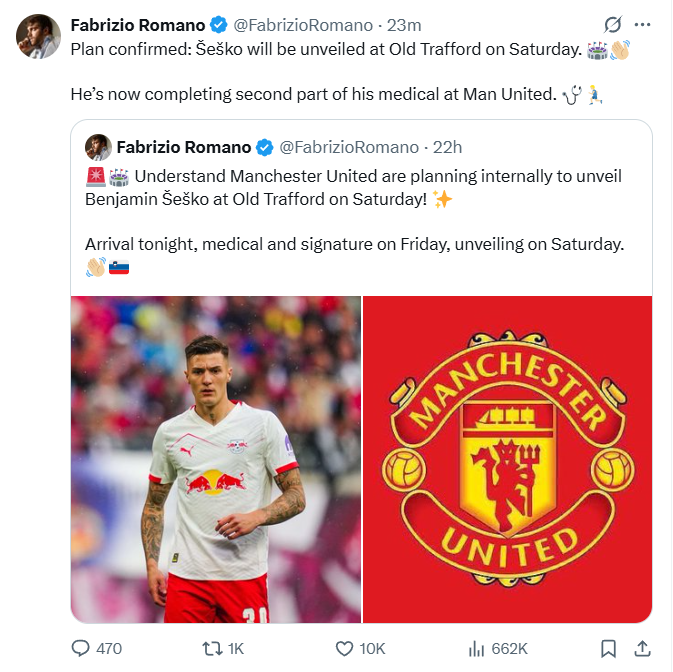Open Fabrizio Romano's top profile picture
Screen dimensions: 673x672
point(38,36)
